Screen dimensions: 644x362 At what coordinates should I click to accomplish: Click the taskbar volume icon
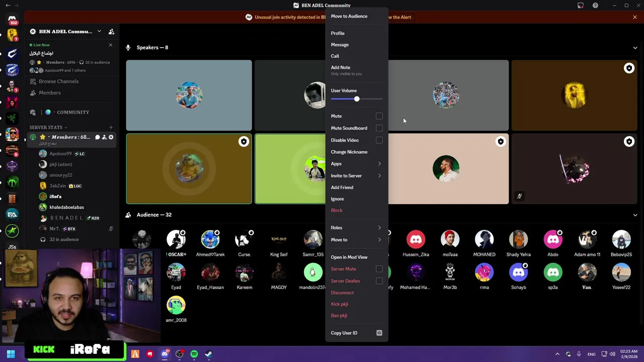613,354
